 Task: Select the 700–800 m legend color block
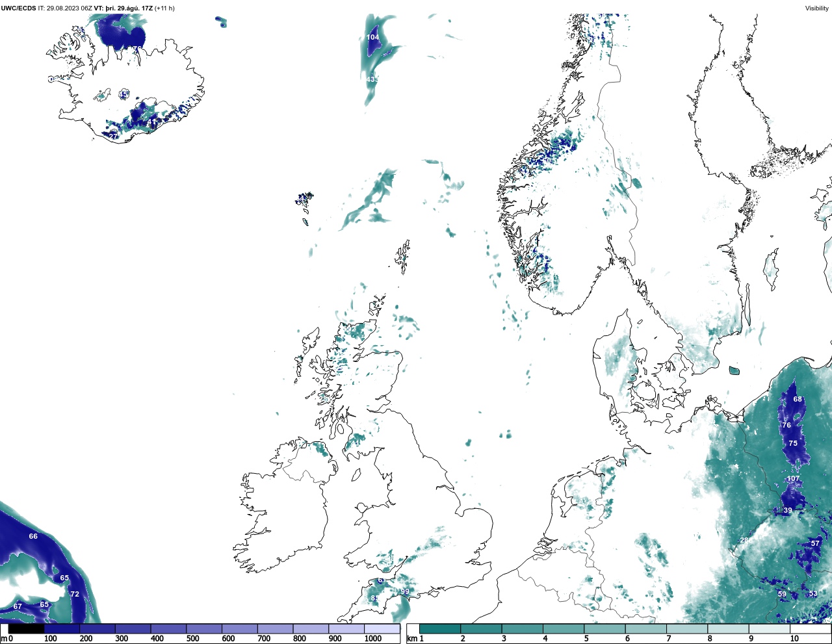275,628
